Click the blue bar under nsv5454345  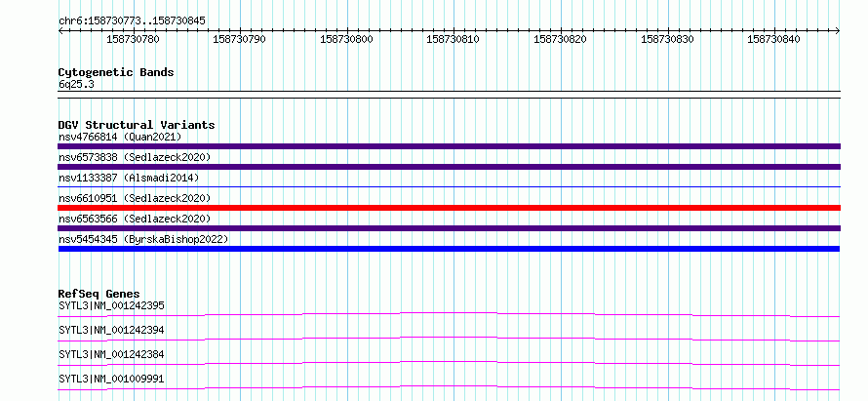tap(449, 249)
